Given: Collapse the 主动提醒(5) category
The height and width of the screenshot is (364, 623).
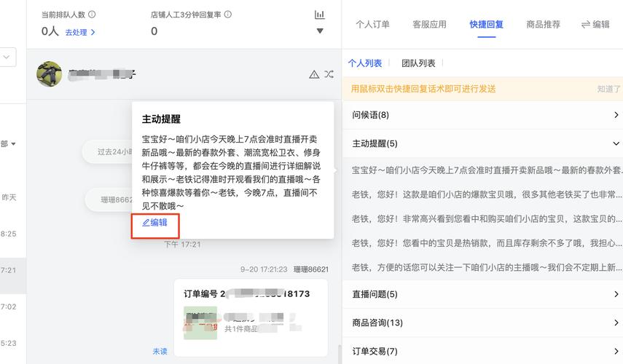Looking at the screenshot, I should [x=616, y=143].
